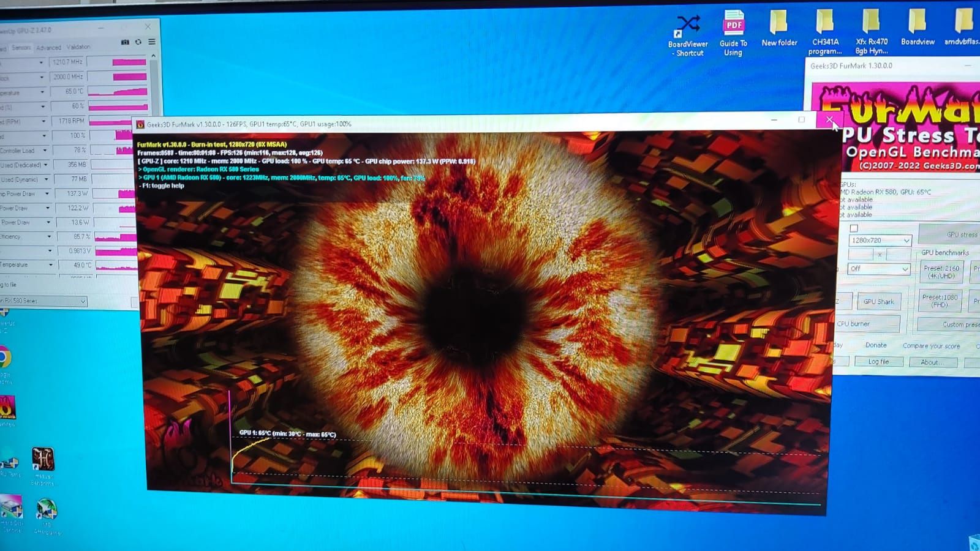Open GPU-Z hamburger menu icon

tap(151, 42)
